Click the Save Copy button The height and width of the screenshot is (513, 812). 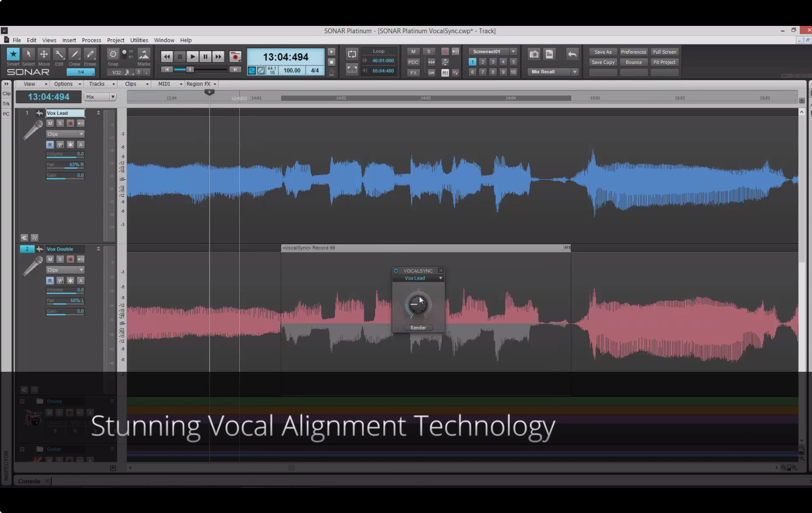point(603,62)
